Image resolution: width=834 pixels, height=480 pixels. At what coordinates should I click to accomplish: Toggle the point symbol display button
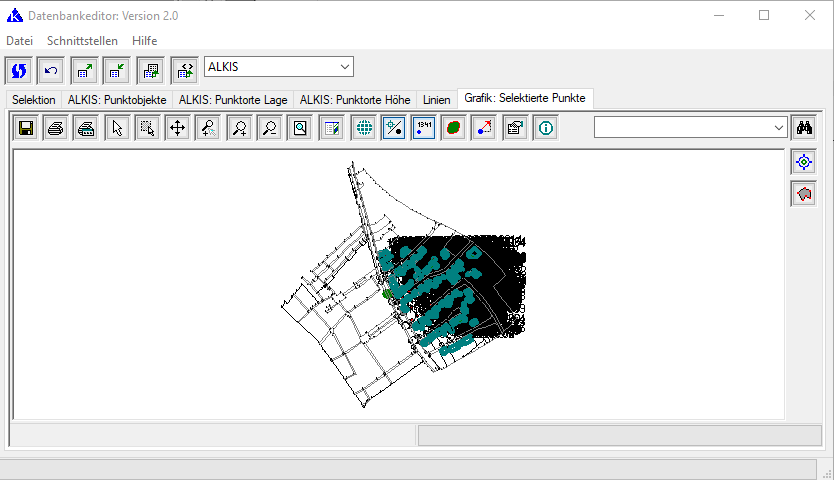click(x=394, y=128)
